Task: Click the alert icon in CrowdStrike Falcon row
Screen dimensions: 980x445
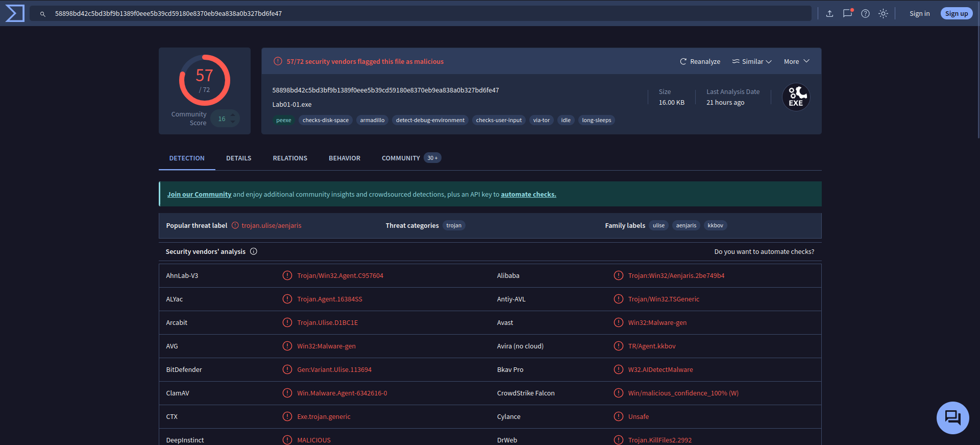Action: point(619,393)
